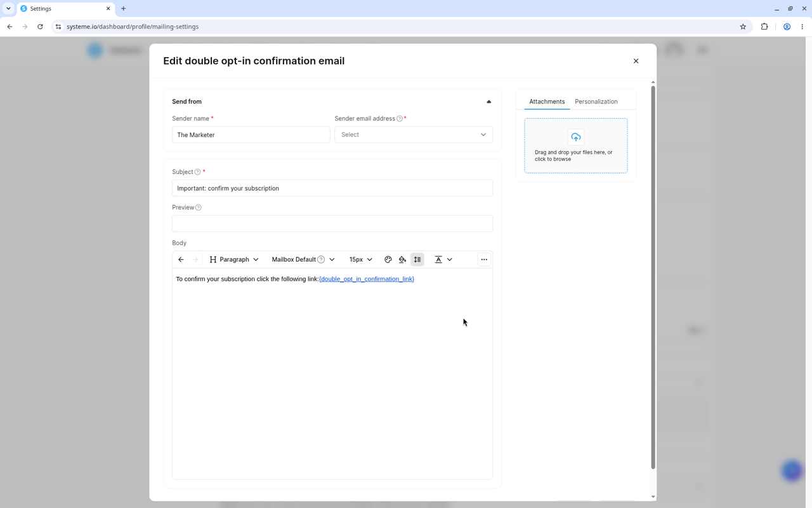Open the Paragraph heading style dropdown
This screenshot has height=508, width=812.
(x=234, y=260)
